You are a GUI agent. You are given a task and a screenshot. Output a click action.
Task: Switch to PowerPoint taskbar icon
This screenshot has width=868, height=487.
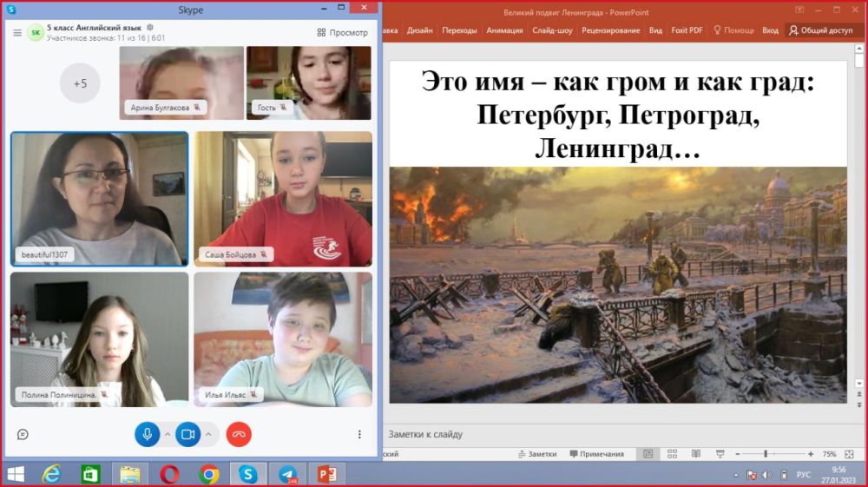click(326, 474)
